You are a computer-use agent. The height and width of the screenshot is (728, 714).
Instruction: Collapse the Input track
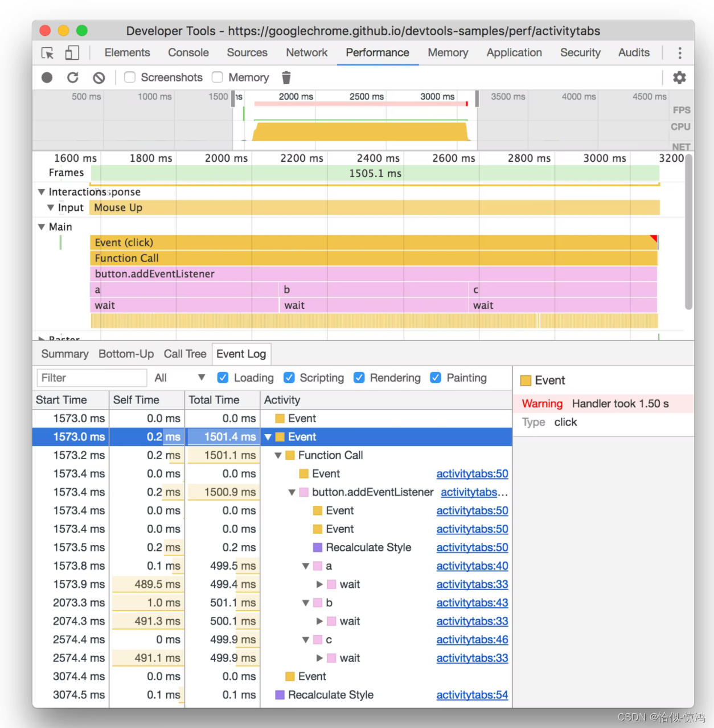pyautogui.click(x=51, y=208)
